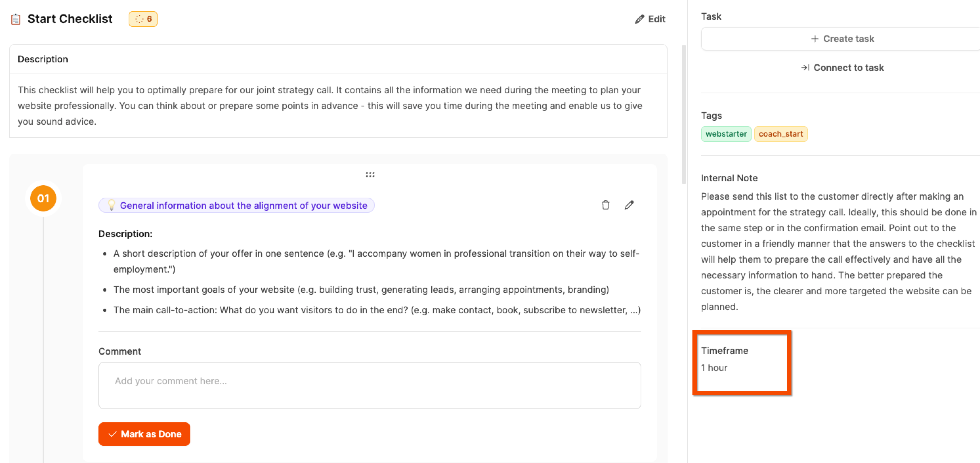Click the Description section header
The width and height of the screenshot is (980, 463).
pos(43,59)
